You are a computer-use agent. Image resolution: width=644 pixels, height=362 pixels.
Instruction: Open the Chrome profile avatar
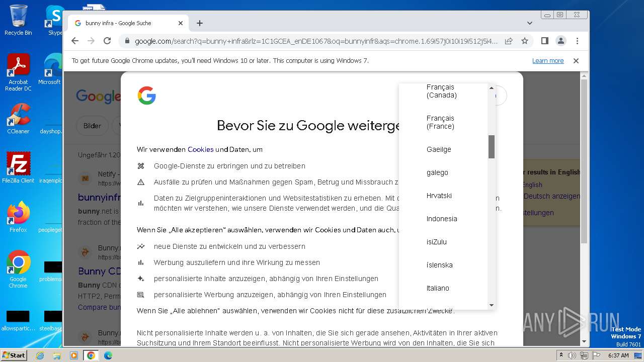coord(561,41)
